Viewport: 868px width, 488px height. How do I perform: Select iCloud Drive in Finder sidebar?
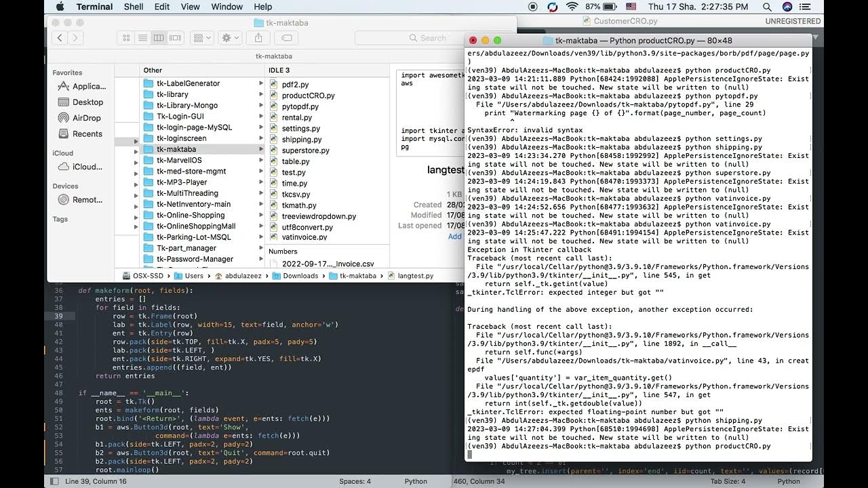81,167
